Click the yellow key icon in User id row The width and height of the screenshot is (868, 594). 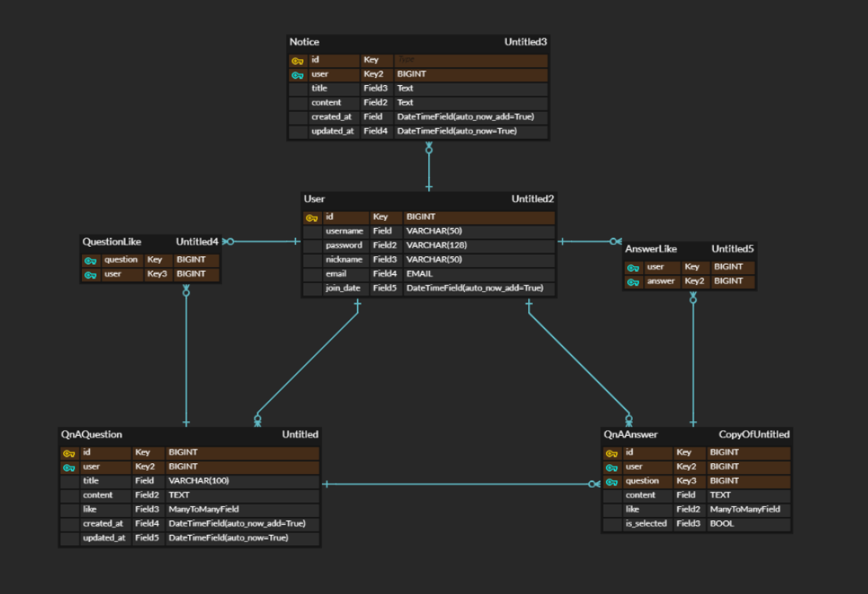tap(312, 217)
